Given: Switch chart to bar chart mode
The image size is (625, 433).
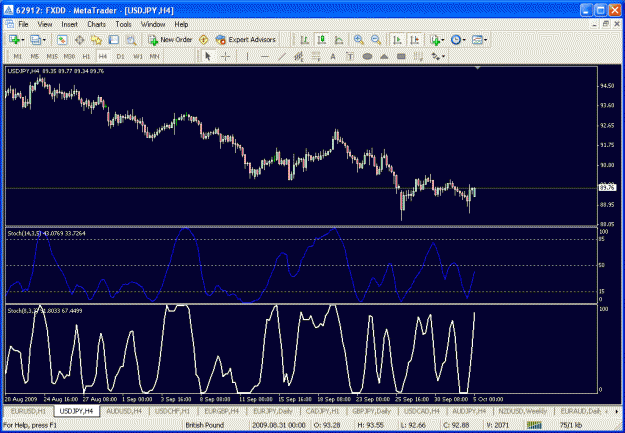Looking at the screenshot, I should coord(305,40).
